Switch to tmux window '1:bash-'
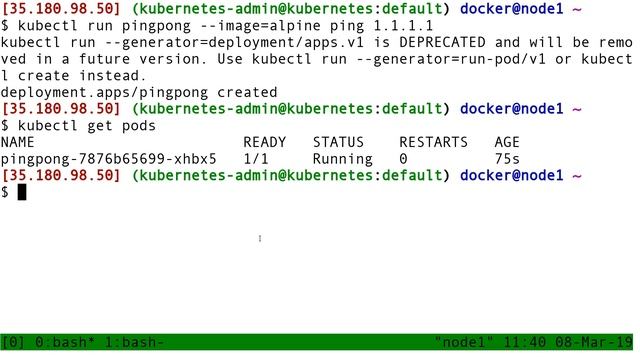The image size is (640, 360). click(134, 342)
